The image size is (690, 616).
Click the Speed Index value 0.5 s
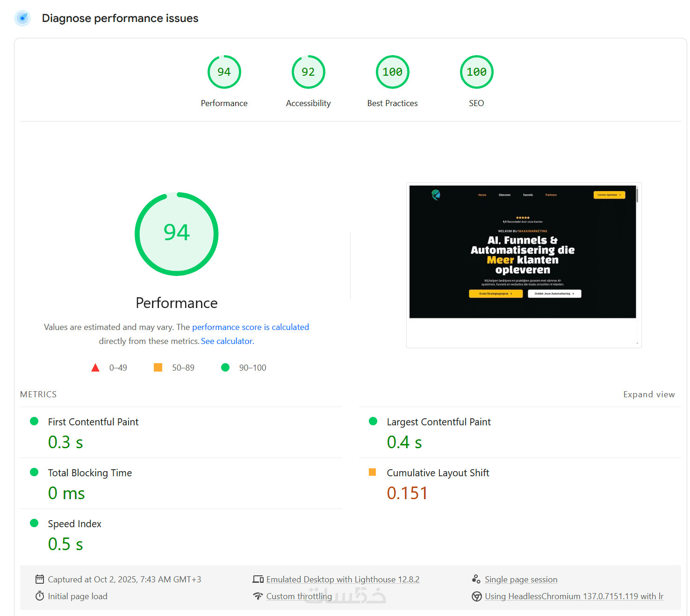click(65, 544)
